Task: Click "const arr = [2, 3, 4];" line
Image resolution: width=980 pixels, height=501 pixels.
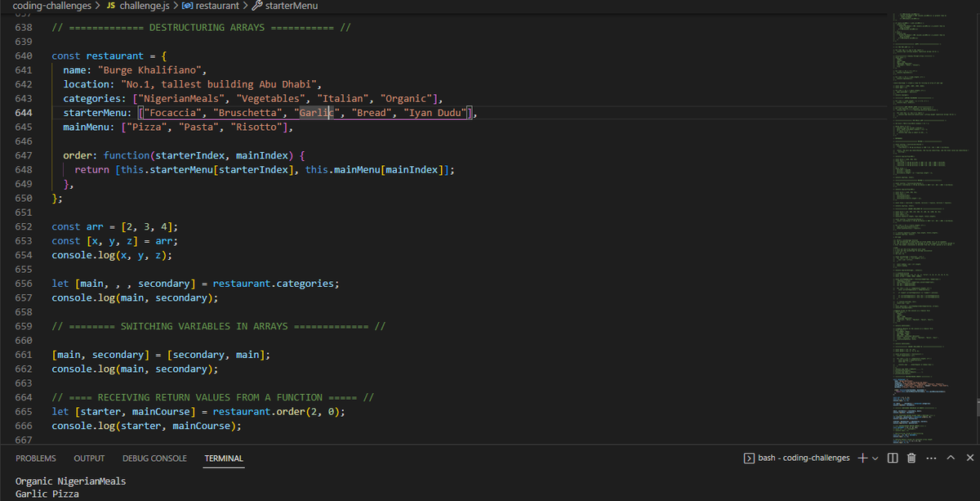Action: tap(115, 226)
